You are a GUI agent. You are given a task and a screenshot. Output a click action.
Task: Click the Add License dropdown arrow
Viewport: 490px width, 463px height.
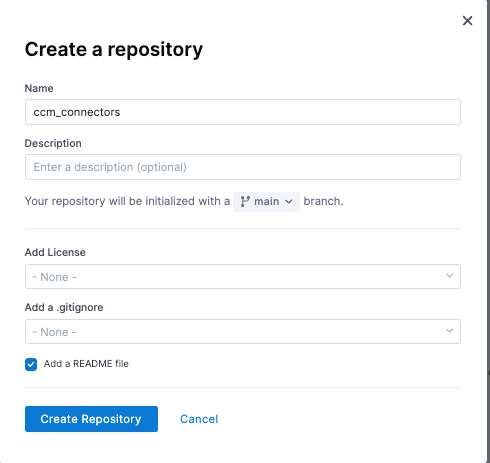[449, 276]
